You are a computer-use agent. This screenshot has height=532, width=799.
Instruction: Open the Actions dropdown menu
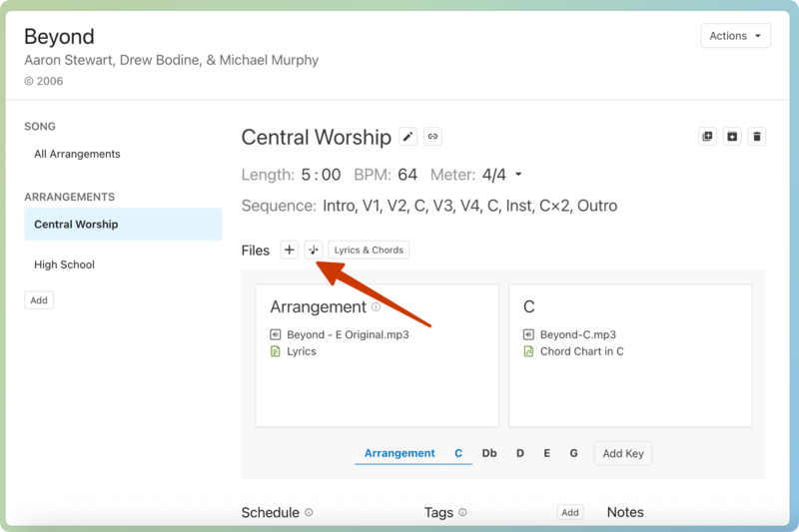[x=735, y=36]
